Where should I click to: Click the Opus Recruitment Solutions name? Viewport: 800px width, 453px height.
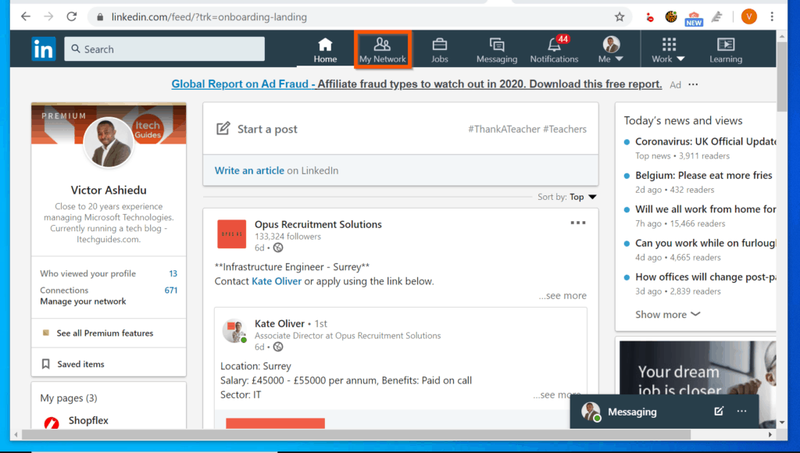coord(318,224)
